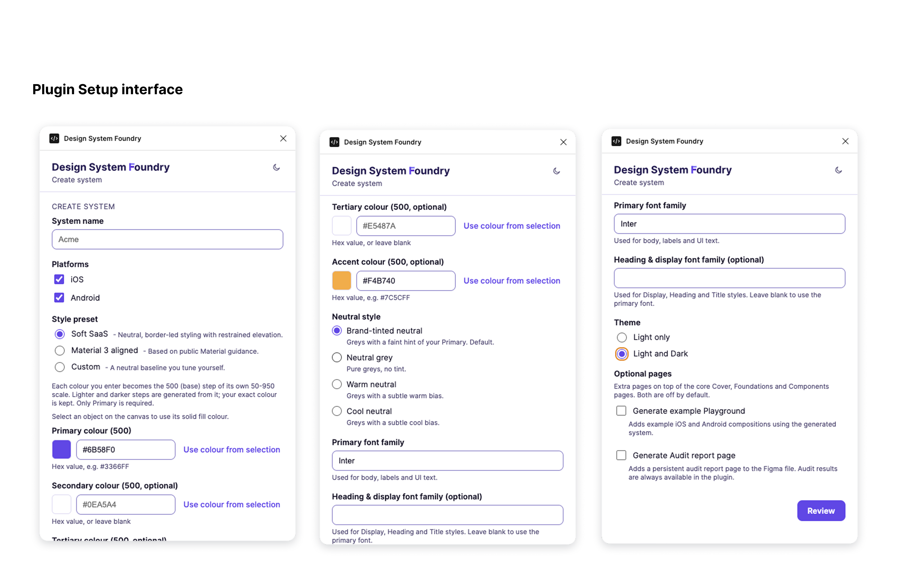The image size is (924, 578).
Task: Enable Generate example Playground checkbox
Action: tap(621, 411)
